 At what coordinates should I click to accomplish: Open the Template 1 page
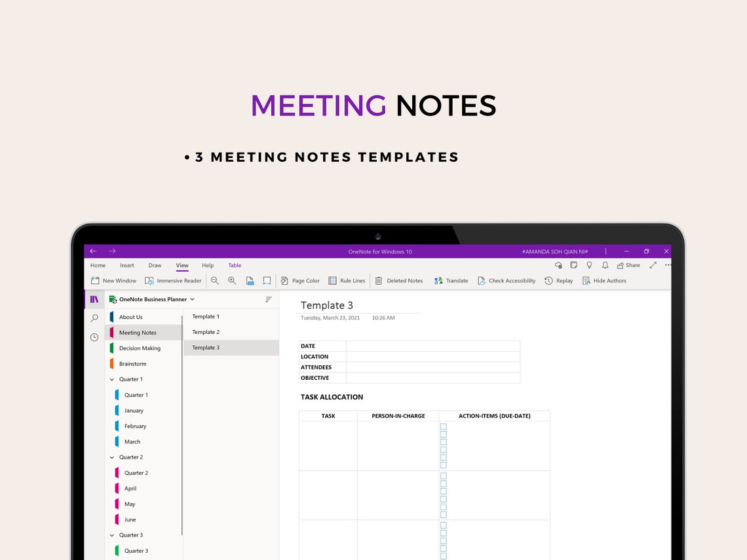pos(205,316)
